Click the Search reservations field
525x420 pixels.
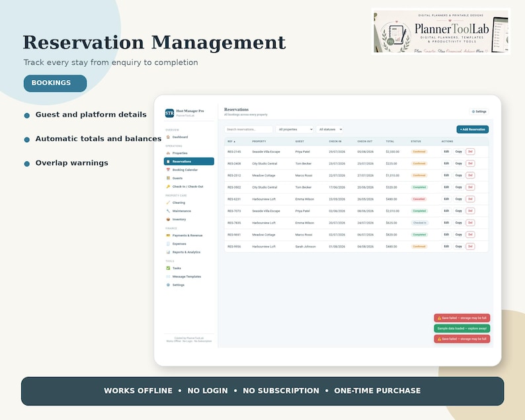249,129
